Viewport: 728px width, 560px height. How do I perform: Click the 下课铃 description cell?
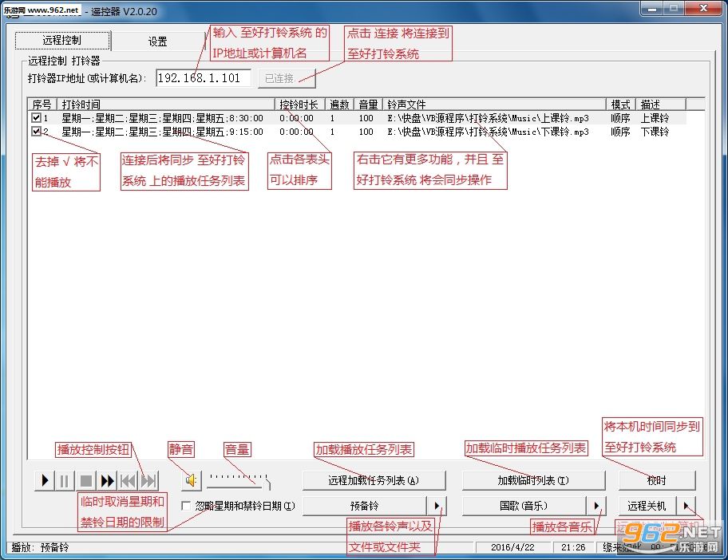tap(655, 132)
